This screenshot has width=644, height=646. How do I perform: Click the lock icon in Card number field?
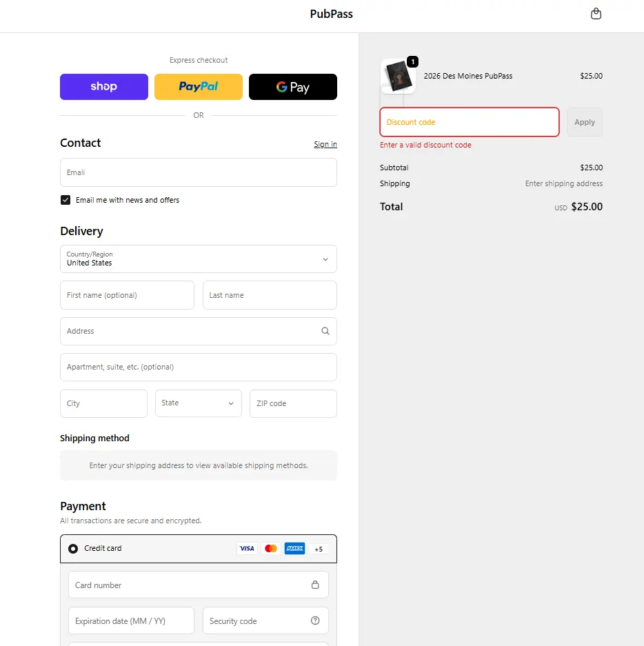[315, 585]
